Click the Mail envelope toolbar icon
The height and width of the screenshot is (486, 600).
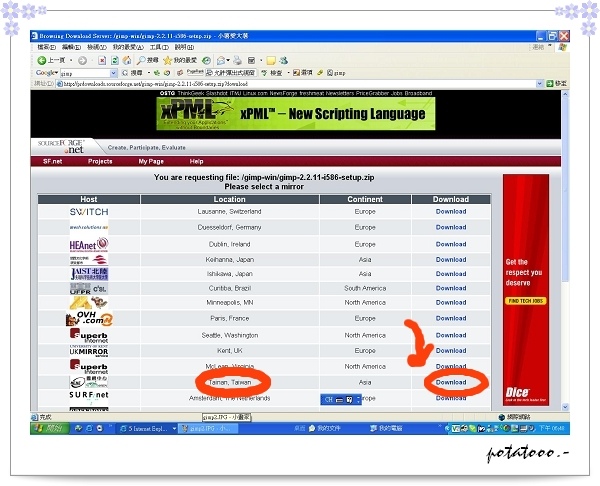pos(221,60)
